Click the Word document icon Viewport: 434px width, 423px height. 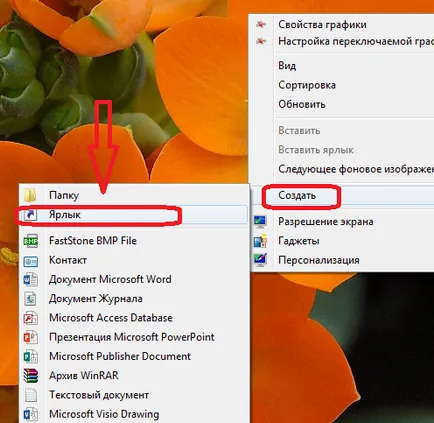[31, 279]
